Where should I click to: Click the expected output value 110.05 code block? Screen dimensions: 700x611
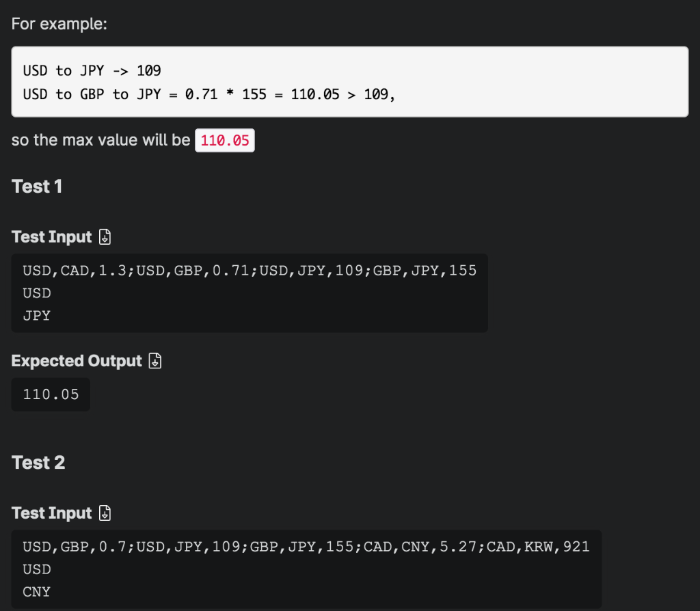(x=50, y=394)
